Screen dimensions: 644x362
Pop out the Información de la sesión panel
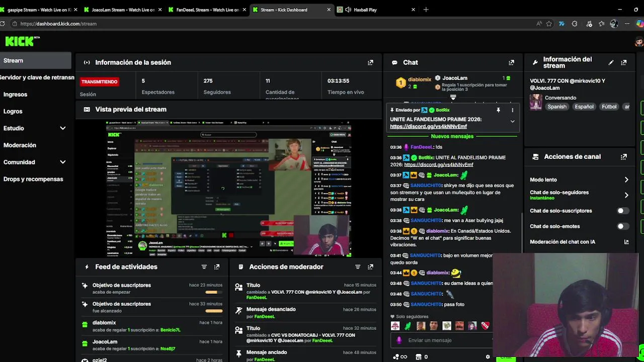click(370, 63)
